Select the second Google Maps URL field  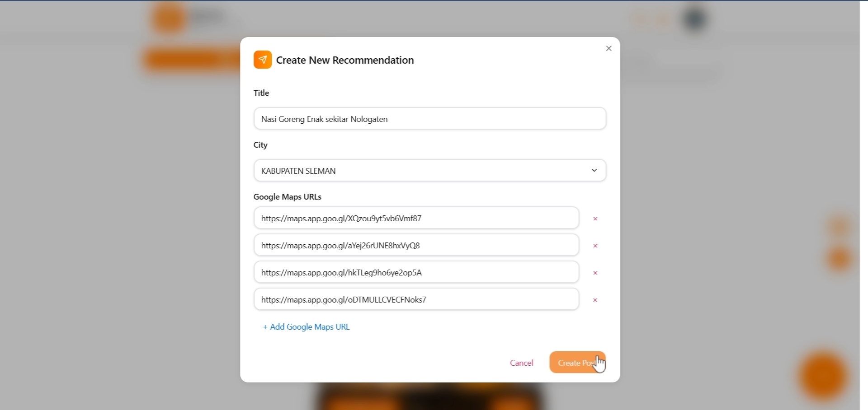[x=416, y=246]
